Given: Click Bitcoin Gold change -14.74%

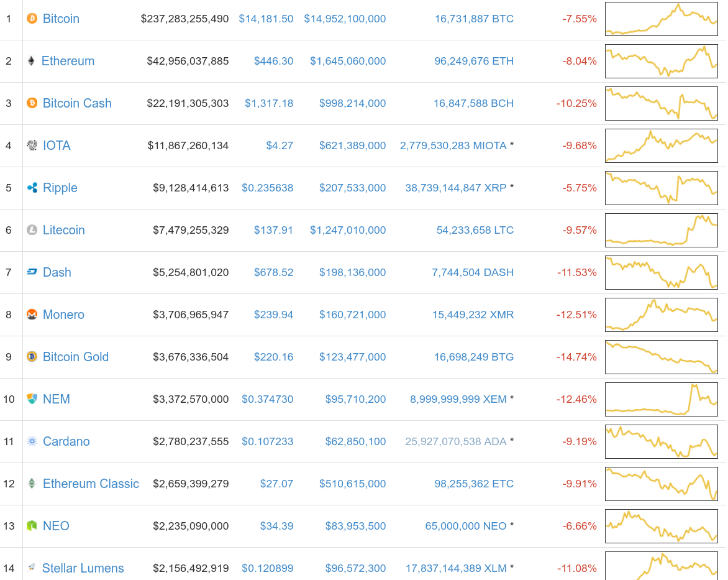Looking at the screenshot, I should (x=576, y=357).
